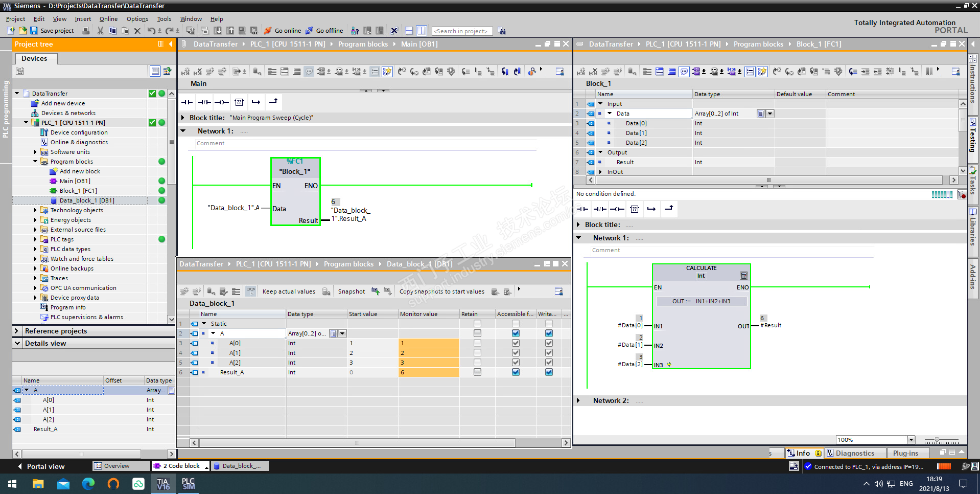Uncheck Writable checkbox for A[2] row
980x494 pixels.
tap(549, 363)
